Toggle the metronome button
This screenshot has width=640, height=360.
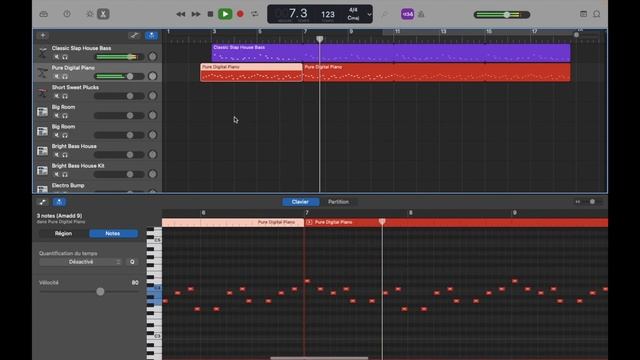421,14
